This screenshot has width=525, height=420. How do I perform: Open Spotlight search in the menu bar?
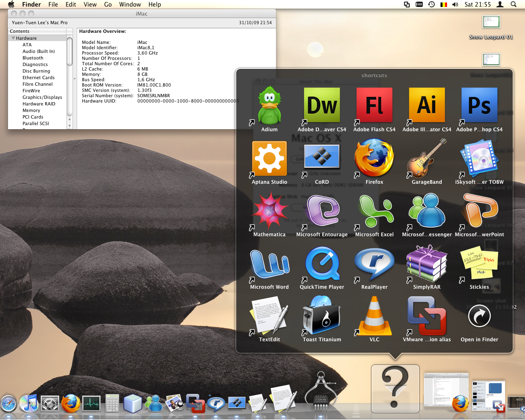[513, 5]
